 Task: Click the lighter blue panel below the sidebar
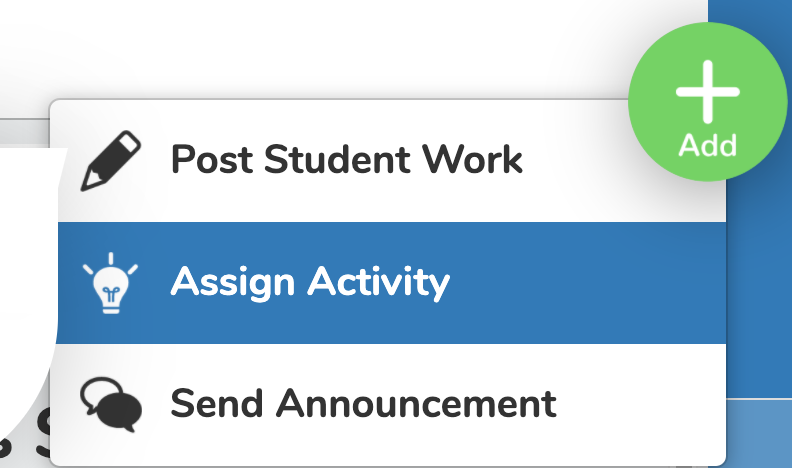click(x=759, y=433)
